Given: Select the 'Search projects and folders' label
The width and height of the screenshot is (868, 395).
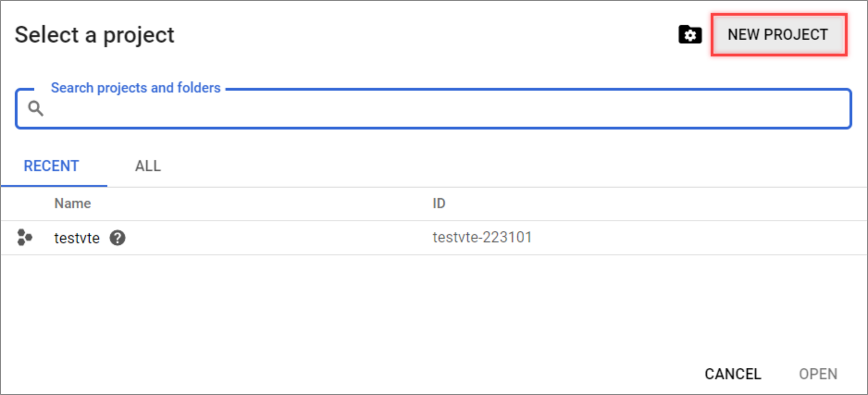Looking at the screenshot, I should point(136,87).
